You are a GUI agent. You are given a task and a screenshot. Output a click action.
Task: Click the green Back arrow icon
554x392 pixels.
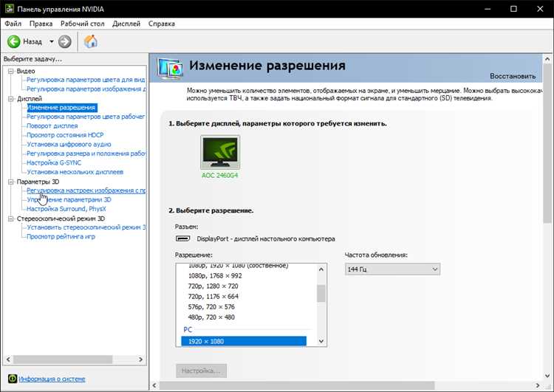[x=14, y=41]
